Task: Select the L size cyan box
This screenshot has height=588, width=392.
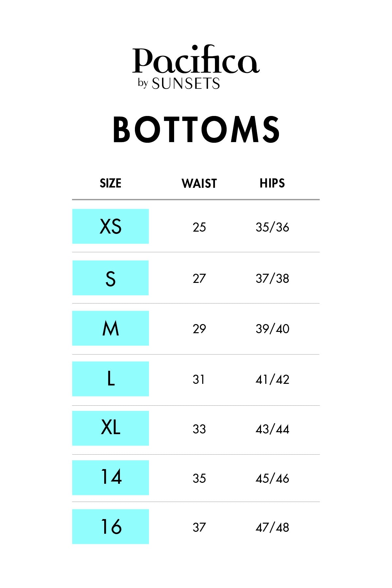Action: coord(110,379)
